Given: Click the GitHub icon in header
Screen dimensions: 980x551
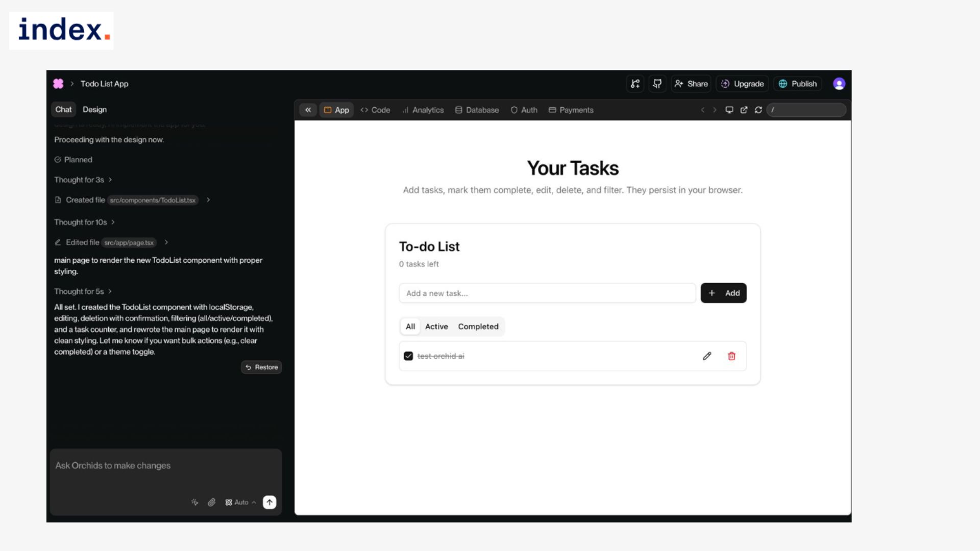Looking at the screenshot, I should [x=657, y=84].
